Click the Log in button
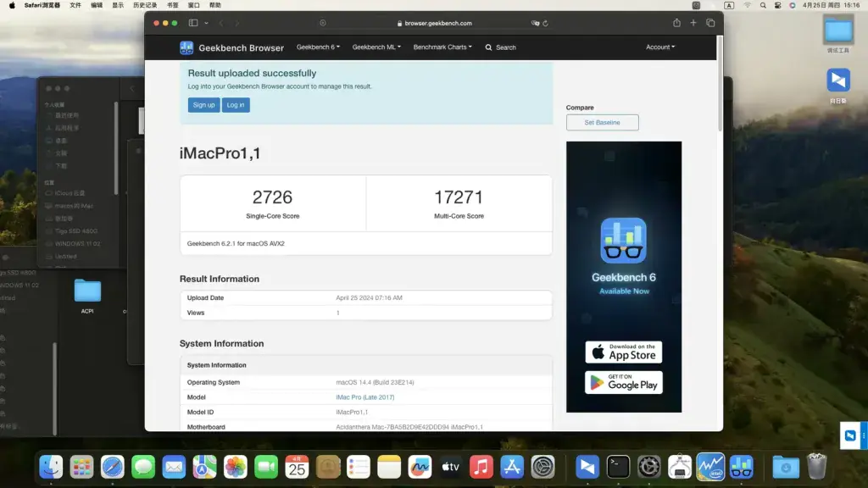The width and height of the screenshot is (868, 488). pos(236,105)
